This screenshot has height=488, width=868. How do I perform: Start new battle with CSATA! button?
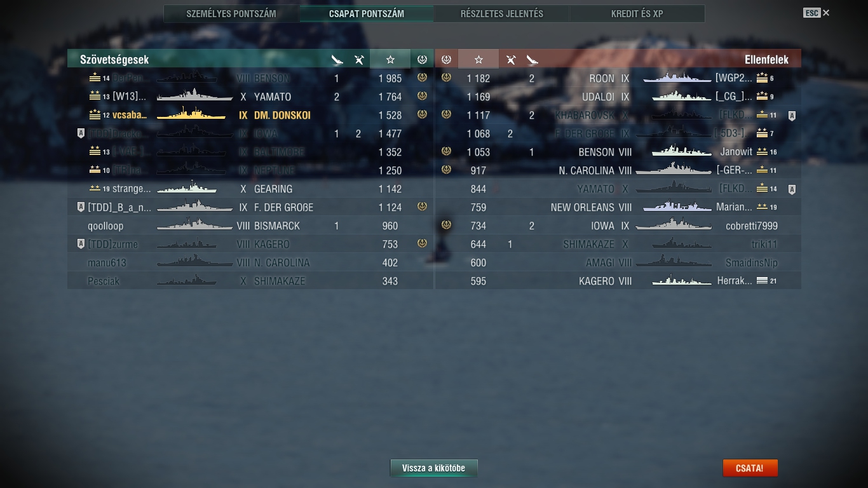[x=750, y=468]
